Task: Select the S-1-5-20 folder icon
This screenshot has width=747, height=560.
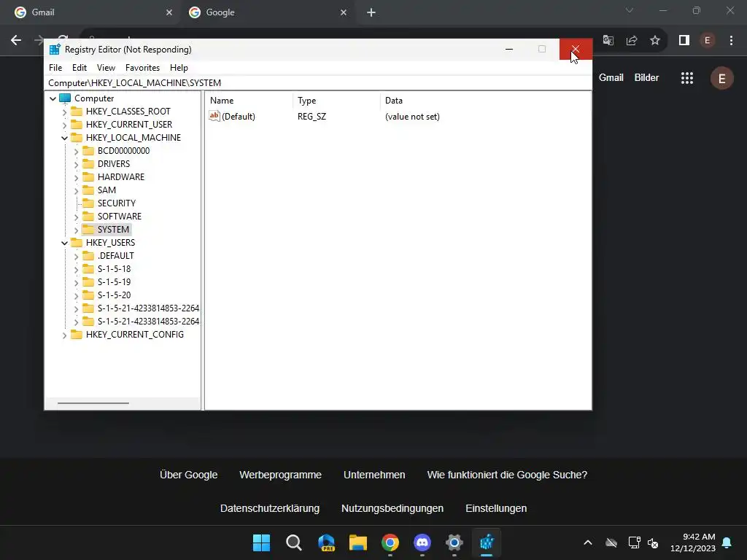Action: click(88, 295)
